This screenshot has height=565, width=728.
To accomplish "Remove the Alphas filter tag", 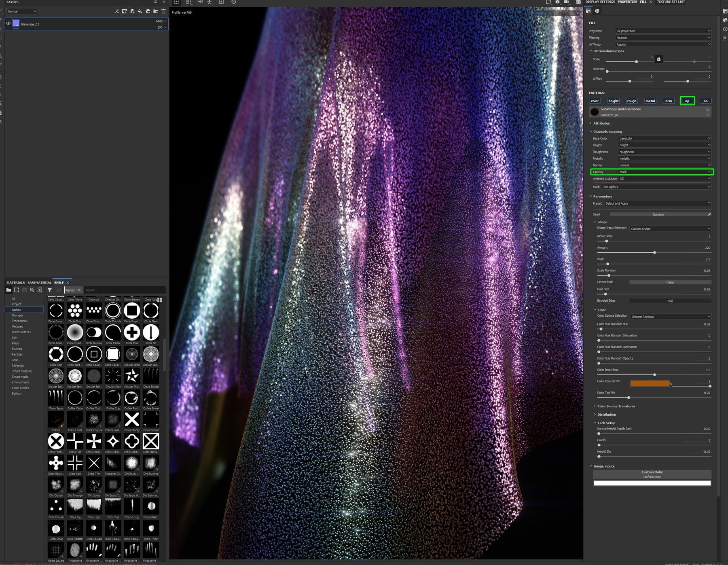I will coord(79,290).
